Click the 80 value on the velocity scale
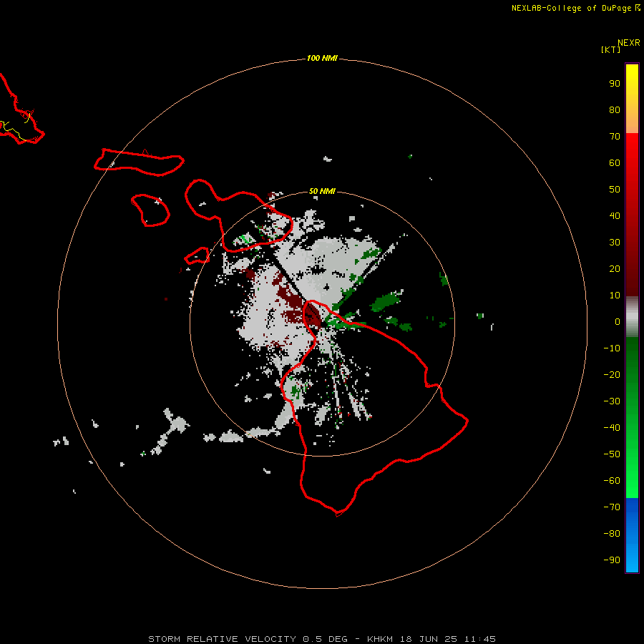Screen dimensions: 644x644 (615, 110)
